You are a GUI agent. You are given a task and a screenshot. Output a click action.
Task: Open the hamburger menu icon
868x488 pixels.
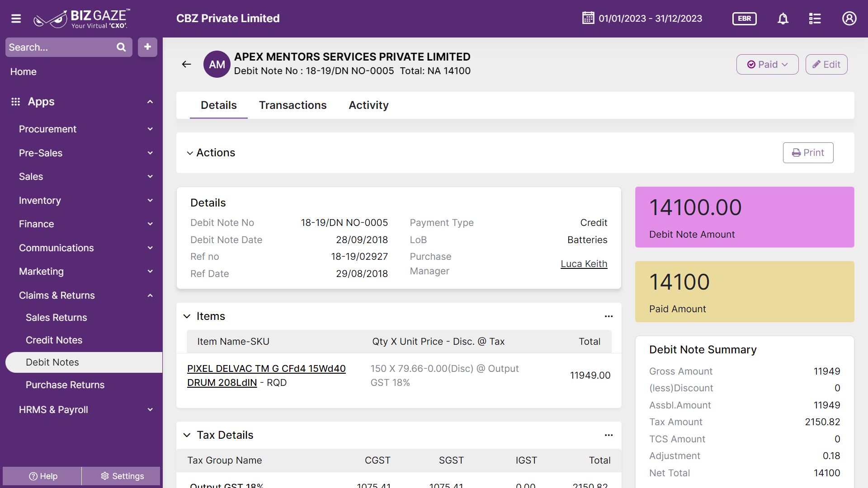click(x=16, y=19)
